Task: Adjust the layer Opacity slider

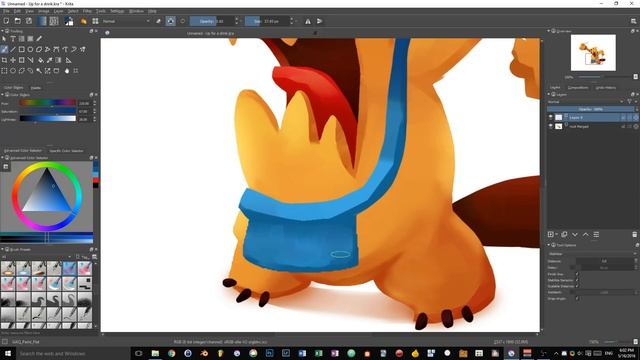Action: pyautogui.click(x=591, y=109)
